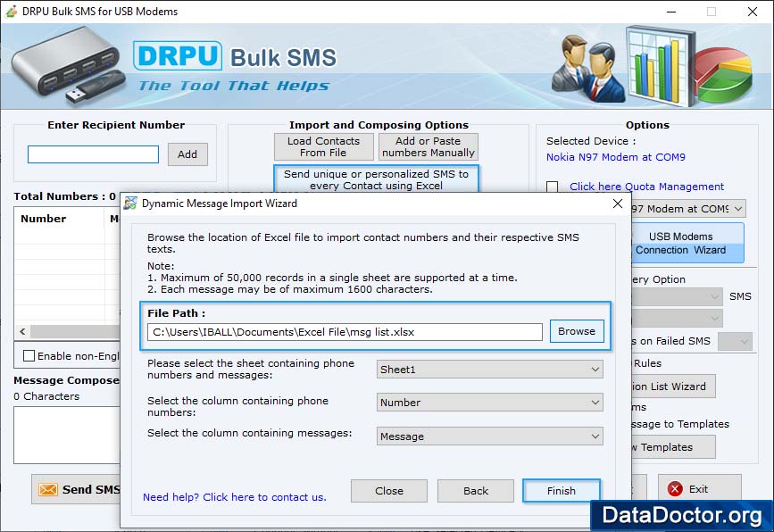774x532 pixels.
Task: Open the 'Need help? Click here to contact us' link
Action: point(235,497)
